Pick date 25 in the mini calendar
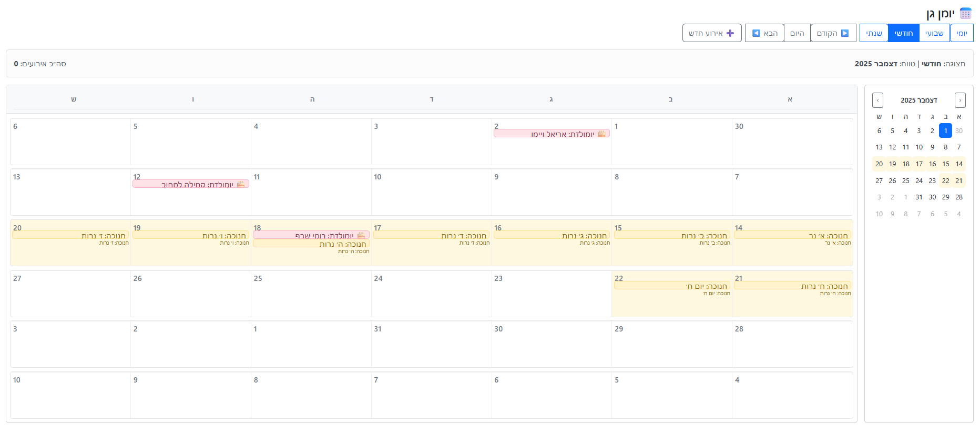980x433 pixels. [x=905, y=180]
